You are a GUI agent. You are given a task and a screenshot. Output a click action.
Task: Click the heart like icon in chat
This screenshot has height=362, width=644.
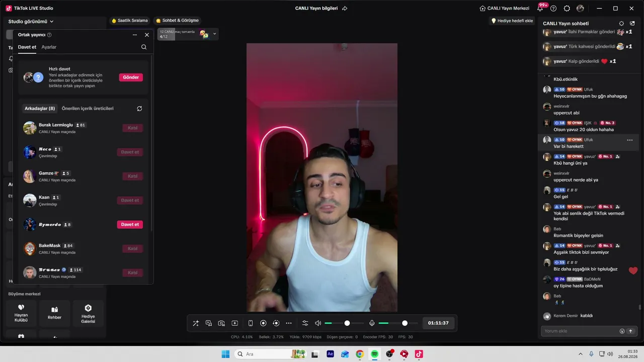point(633,270)
